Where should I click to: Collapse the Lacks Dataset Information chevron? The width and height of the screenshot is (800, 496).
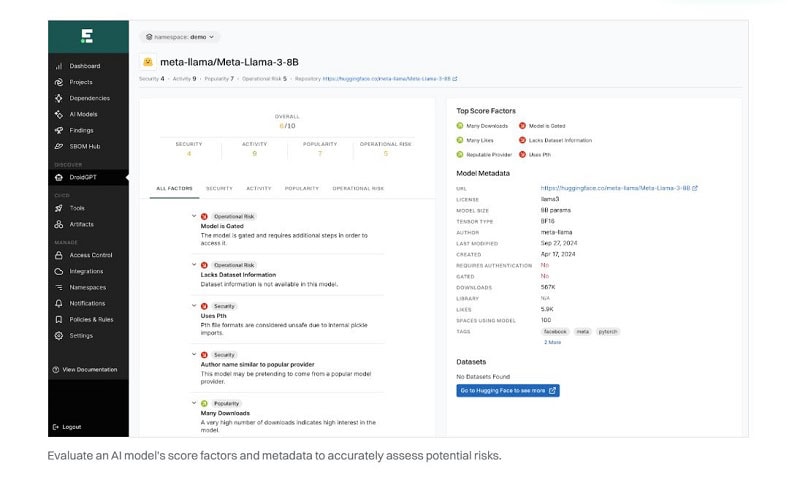[194, 264]
